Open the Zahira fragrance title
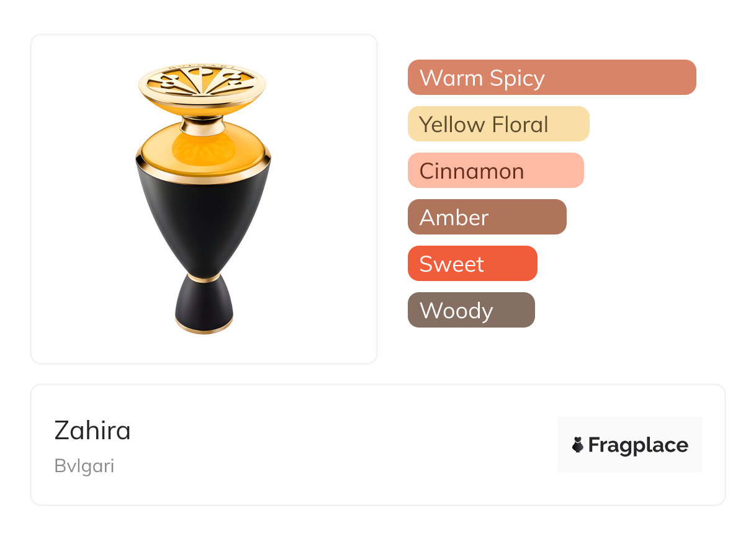The image size is (756, 536). click(x=92, y=431)
